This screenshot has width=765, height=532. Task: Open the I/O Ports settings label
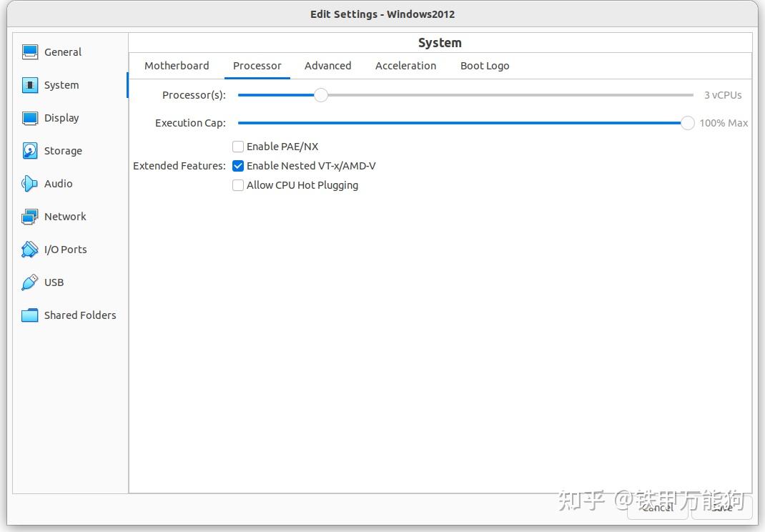[x=66, y=250]
